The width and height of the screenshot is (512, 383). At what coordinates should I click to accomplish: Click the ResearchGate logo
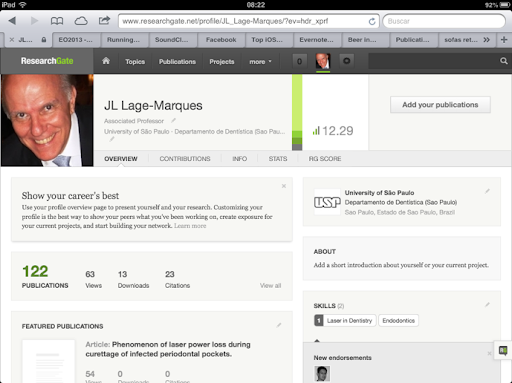pos(47,61)
